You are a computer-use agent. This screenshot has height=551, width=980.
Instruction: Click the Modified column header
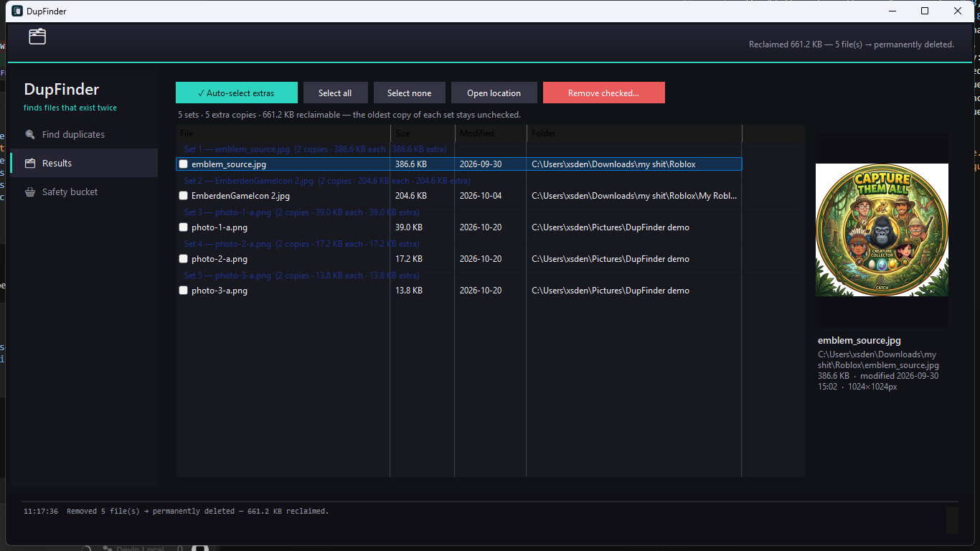pos(491,133)
